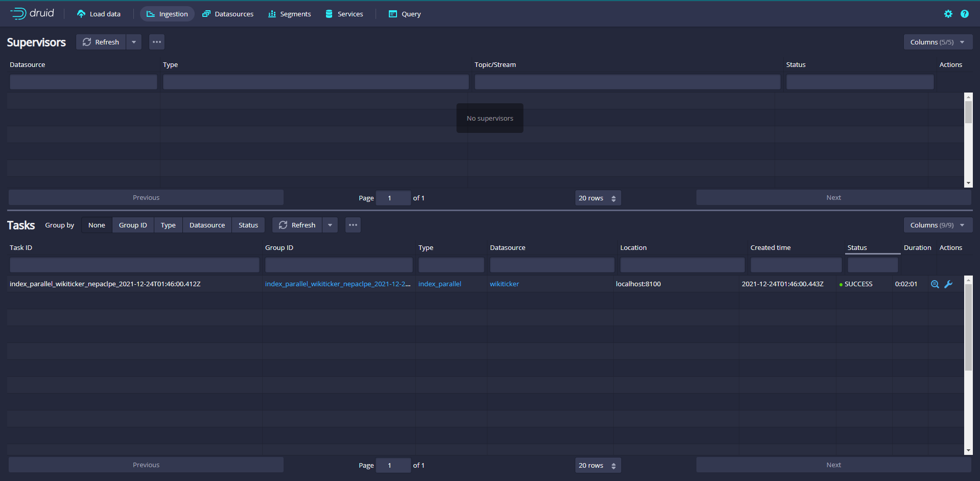The height and width of the screenshot is (481, 980).
Task: Click Tasks page number field
Action: [393, 465]
